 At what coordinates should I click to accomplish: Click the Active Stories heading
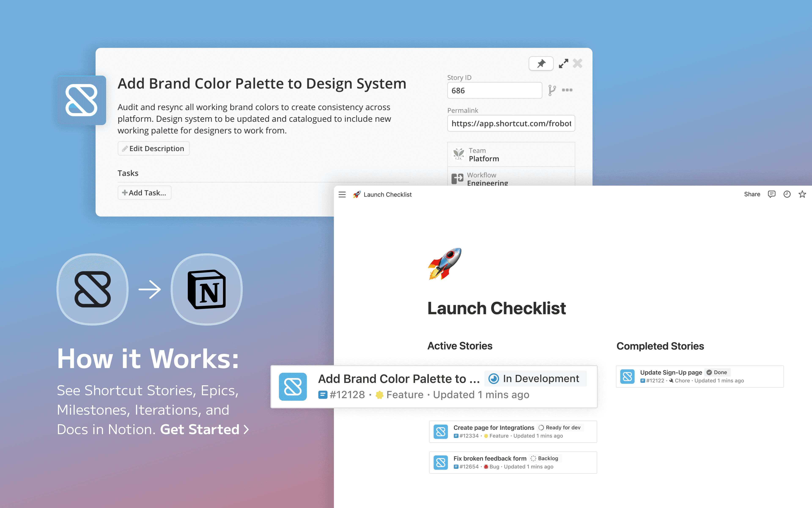(x=460, y=346)
